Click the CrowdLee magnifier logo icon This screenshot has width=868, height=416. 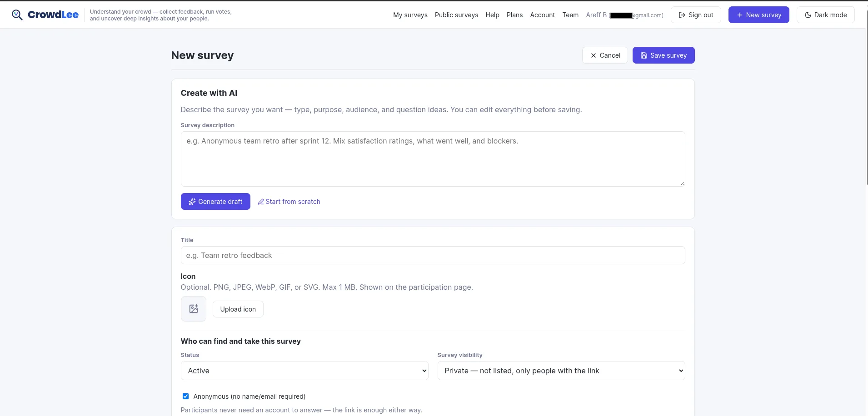17,15
